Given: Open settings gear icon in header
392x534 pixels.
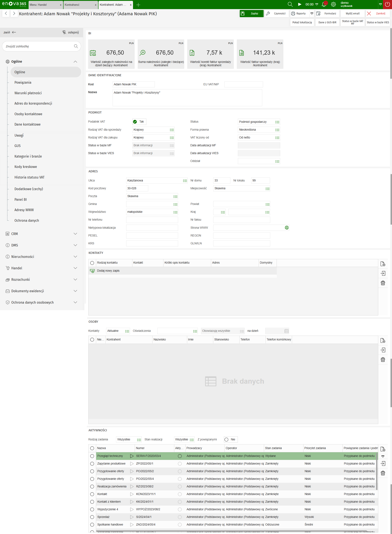Looking at the screenshot, I should click(333, 4).
